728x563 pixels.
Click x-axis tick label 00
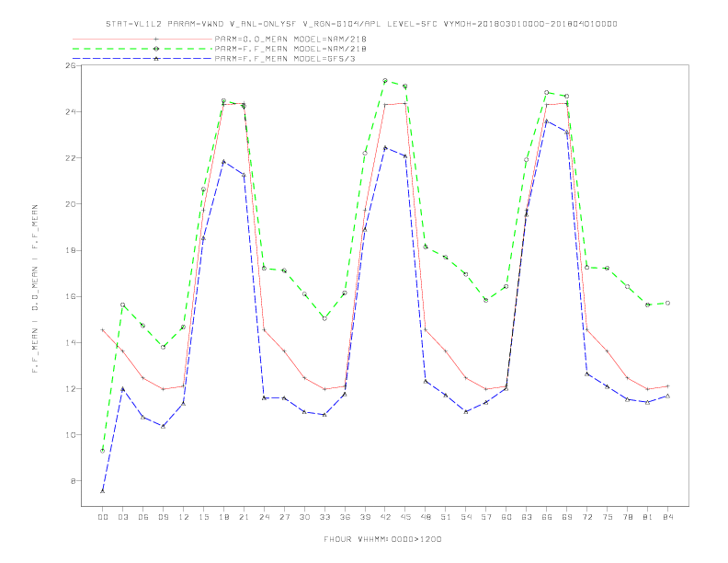click(x=103, y=517)
